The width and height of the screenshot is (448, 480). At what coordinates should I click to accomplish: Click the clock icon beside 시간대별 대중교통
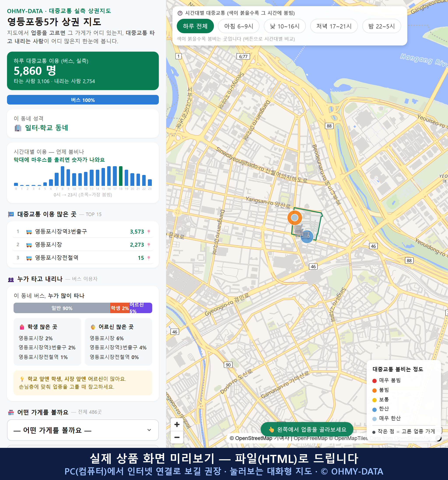click(x=180, y=13)
